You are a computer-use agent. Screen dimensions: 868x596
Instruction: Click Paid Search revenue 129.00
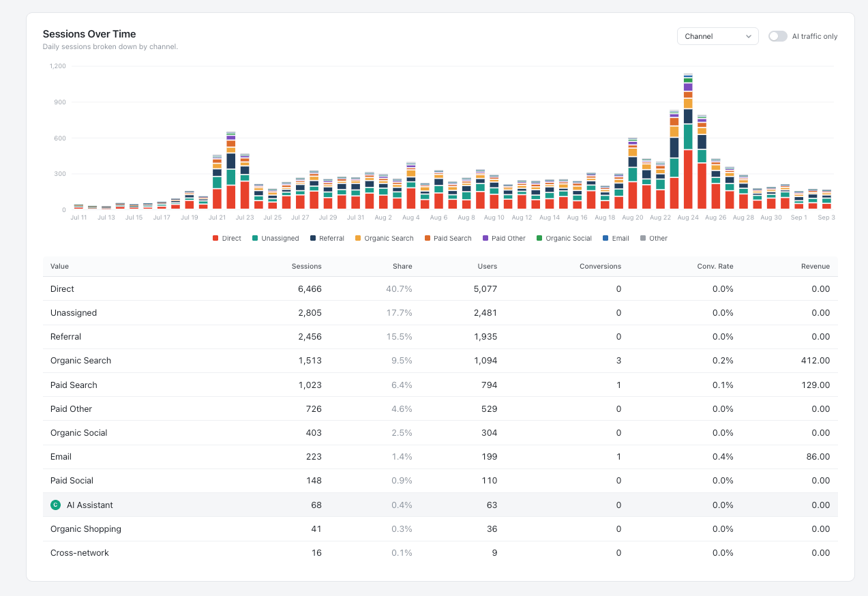click(816, 385)
